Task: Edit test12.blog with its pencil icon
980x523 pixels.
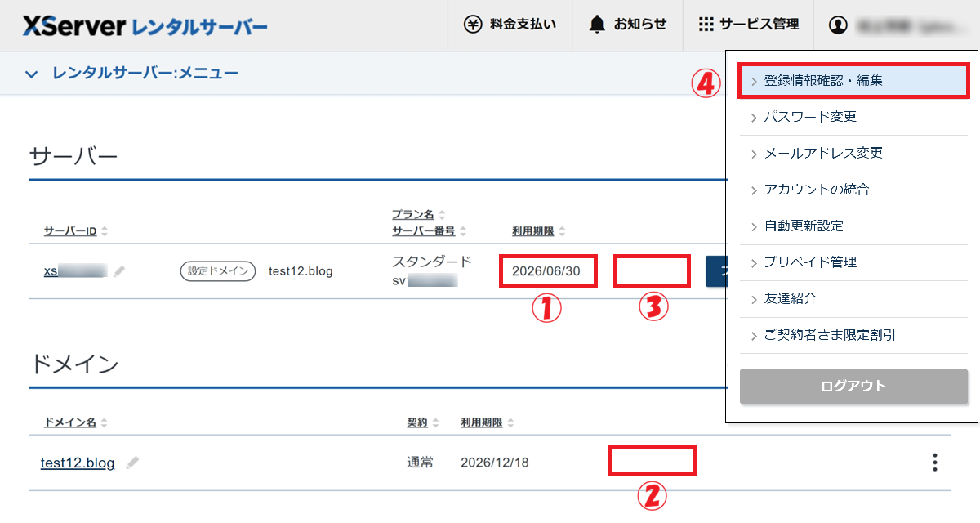Action: pyautogui.click(x=134, y=462)
